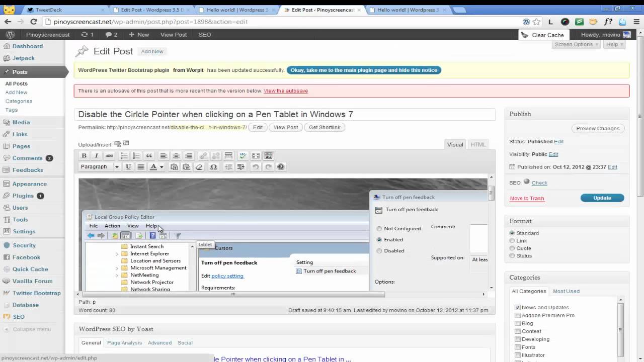Click the Preview Changes button
The width and height of the screenshot is (644, 362).
click(x=598, y=129)
